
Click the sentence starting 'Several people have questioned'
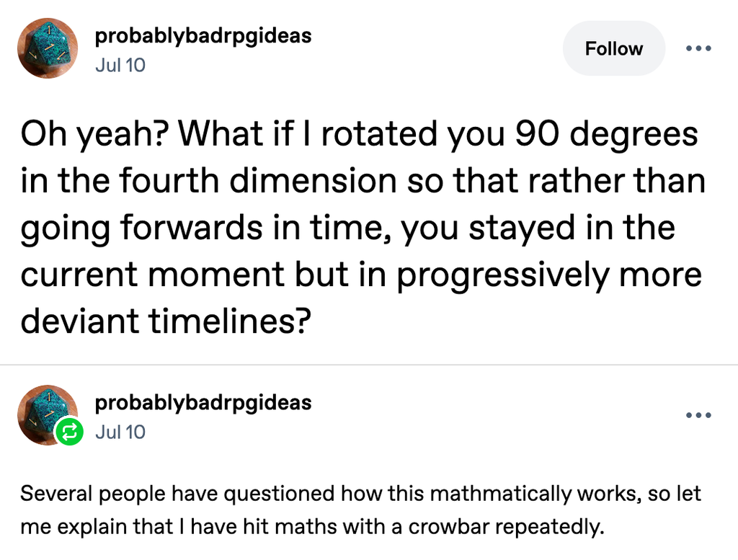(x=360, y=510)
